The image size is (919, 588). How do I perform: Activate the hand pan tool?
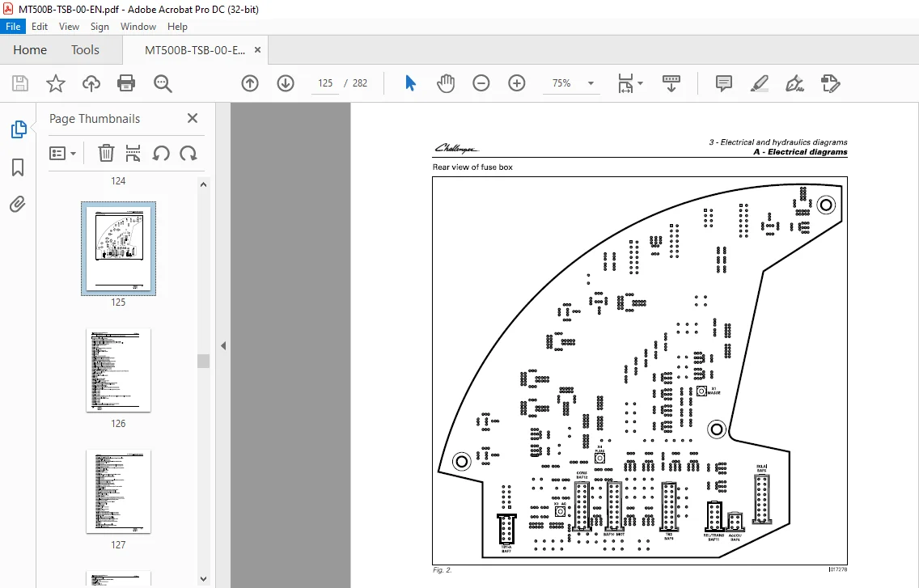pyautogui.click(x=446, y=83)
